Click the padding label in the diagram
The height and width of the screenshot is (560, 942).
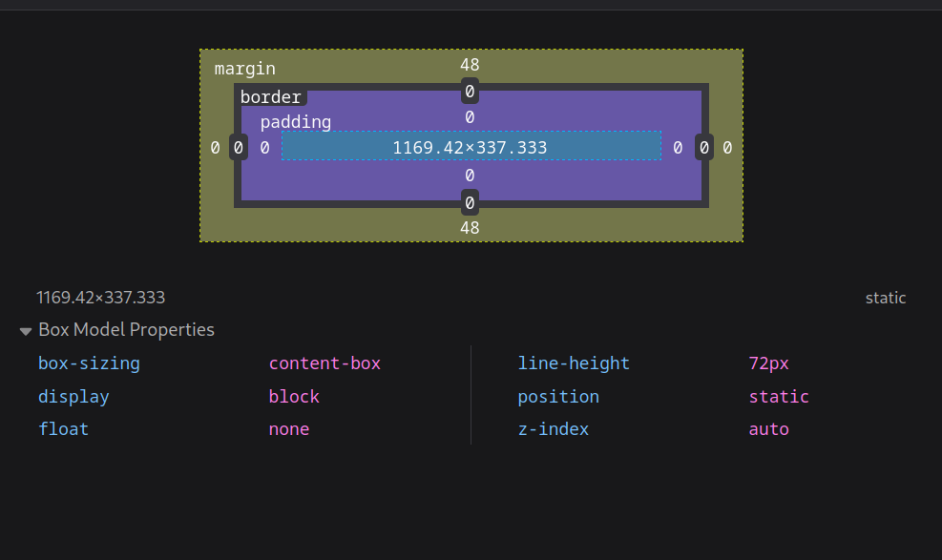pyautogui.click(x=296, y=122)
